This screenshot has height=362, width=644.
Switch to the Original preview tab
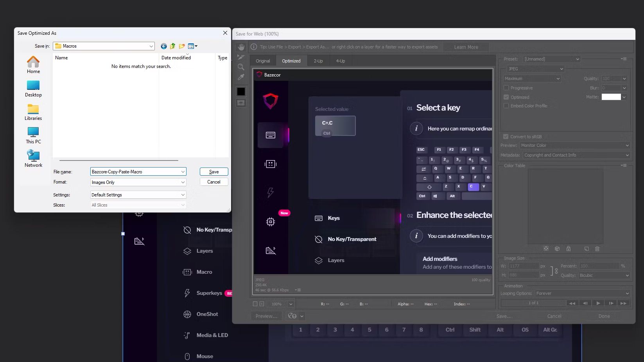(x=262, y=61)
